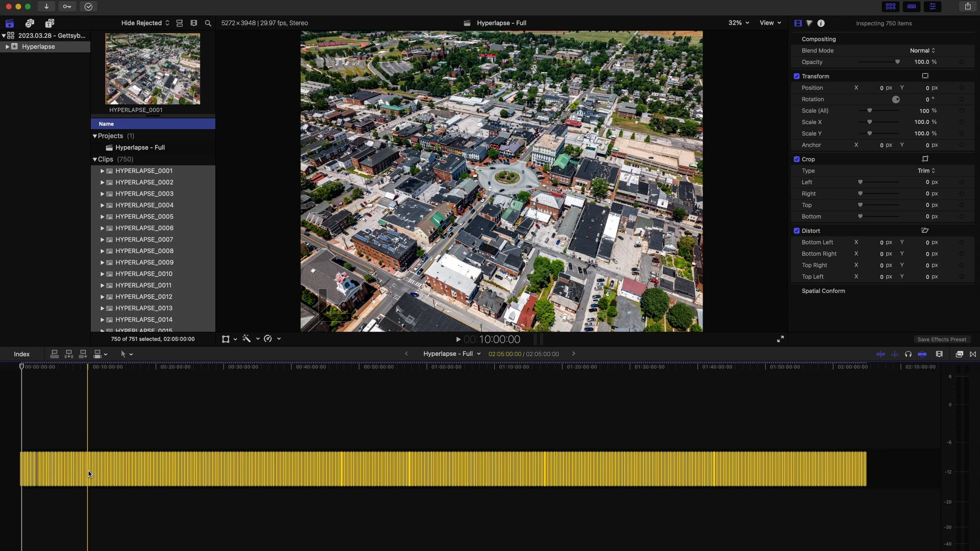
Task: Open the keyword editor key icon
Action: click(67, 6)
